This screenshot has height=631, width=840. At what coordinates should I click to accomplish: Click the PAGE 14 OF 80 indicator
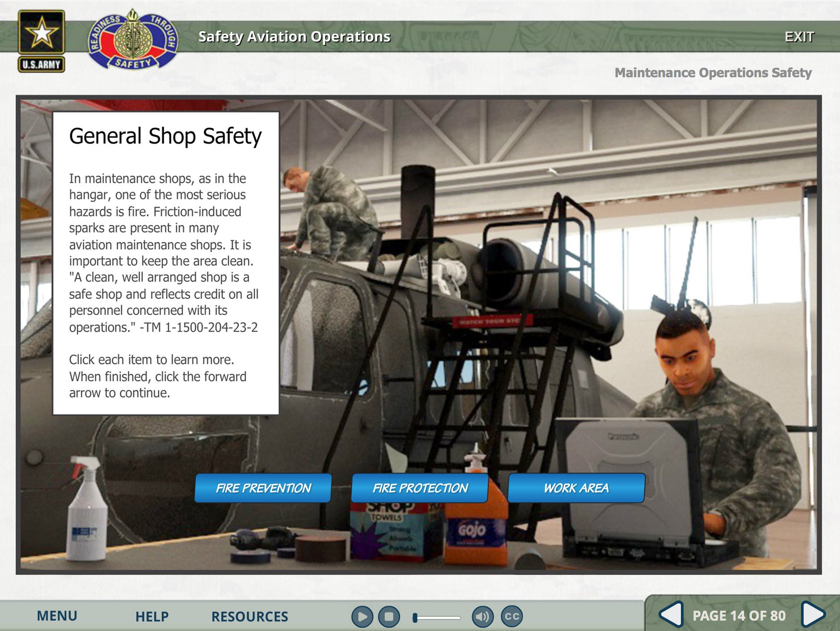click(739, 616)
